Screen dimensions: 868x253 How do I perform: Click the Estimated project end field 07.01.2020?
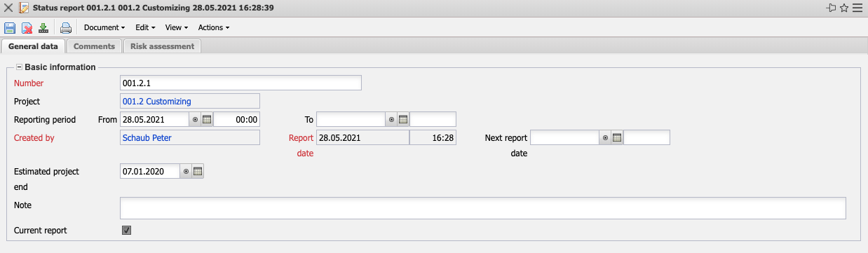[x=150, y=172]
